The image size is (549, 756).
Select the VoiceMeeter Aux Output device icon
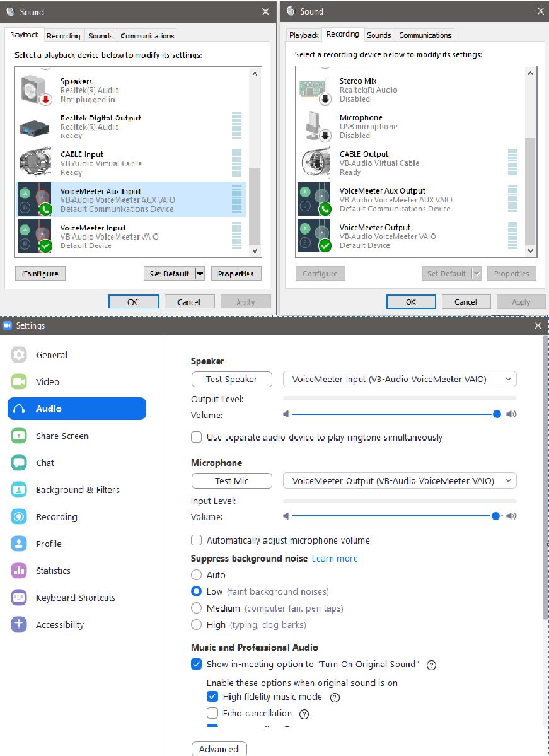(314, 199)
